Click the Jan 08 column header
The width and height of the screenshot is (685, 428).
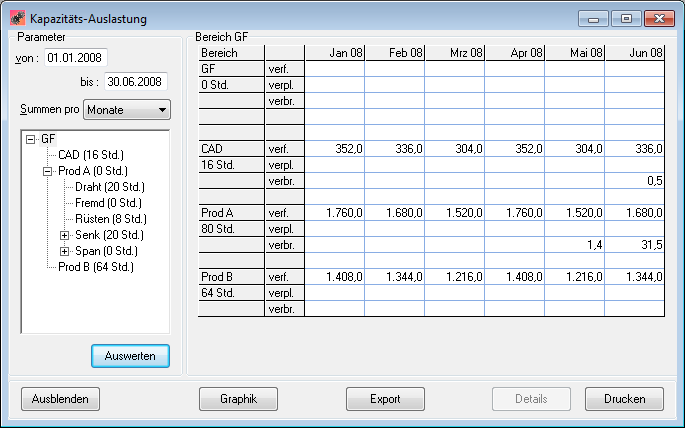[x=335, y=52]
